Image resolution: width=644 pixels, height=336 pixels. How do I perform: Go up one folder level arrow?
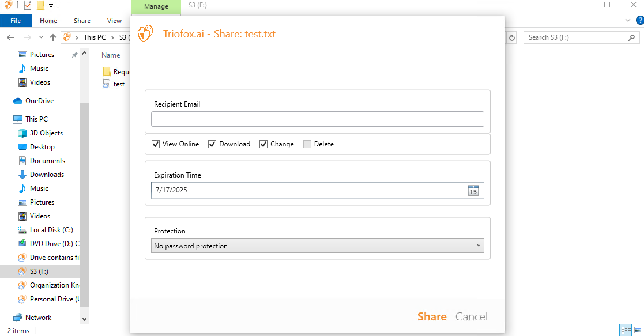[53, 37]
